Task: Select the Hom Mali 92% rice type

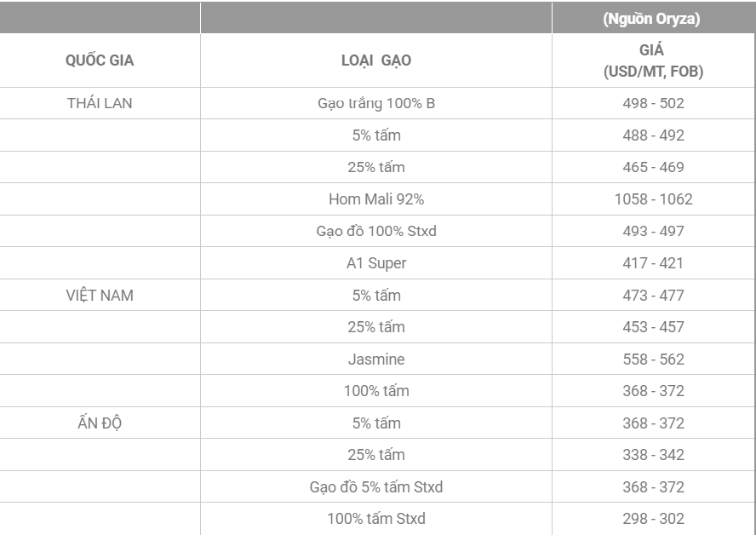Action: tap(376, 199)
